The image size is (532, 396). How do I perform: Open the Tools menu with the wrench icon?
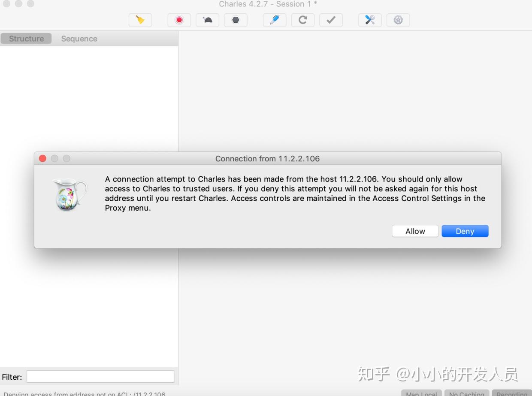click(370, 20)
